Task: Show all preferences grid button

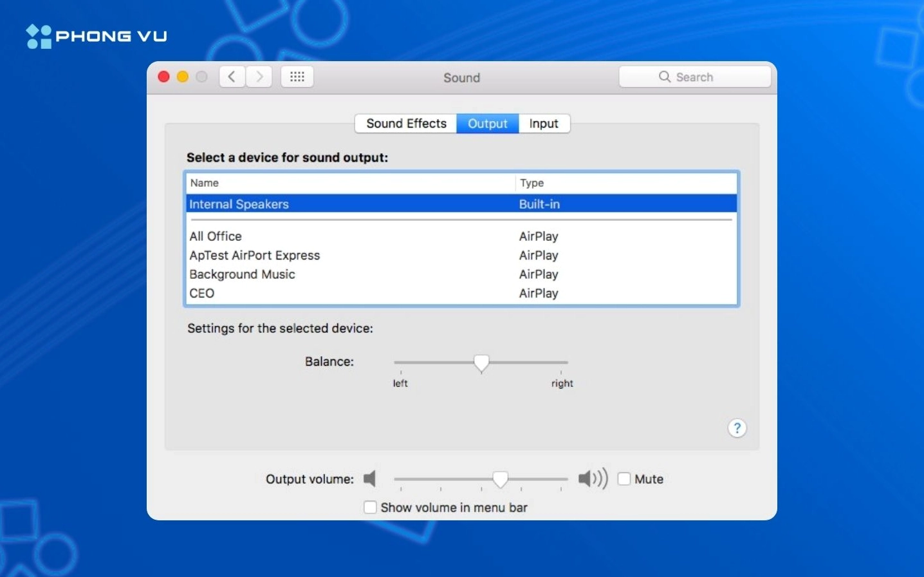Action: (297, 77)
